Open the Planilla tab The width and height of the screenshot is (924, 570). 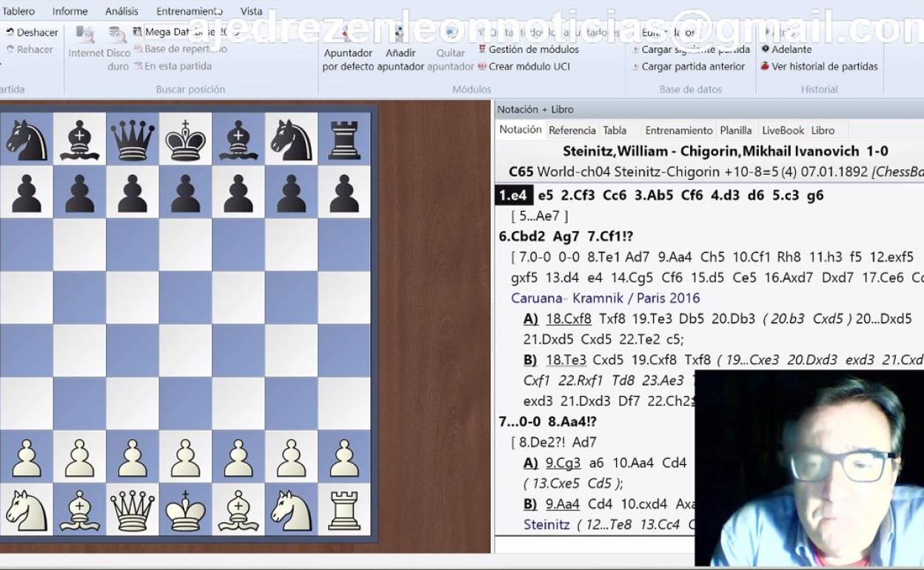(x=735, y=130)
